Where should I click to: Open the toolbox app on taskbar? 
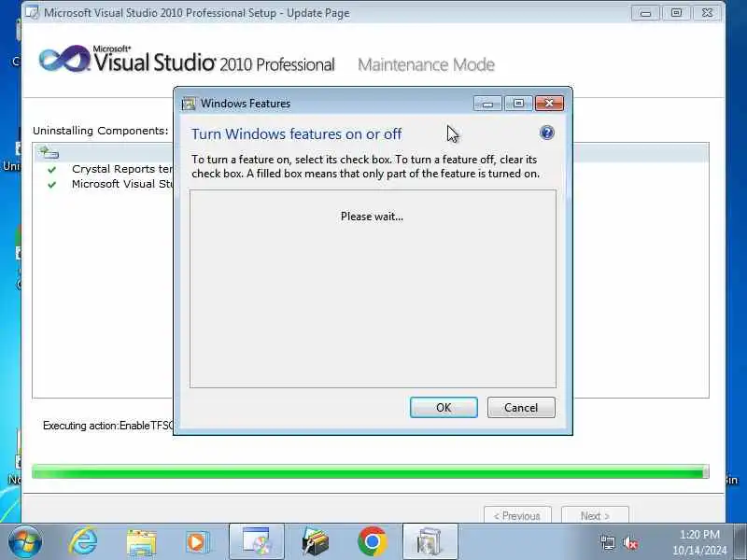tap(315, 542)
